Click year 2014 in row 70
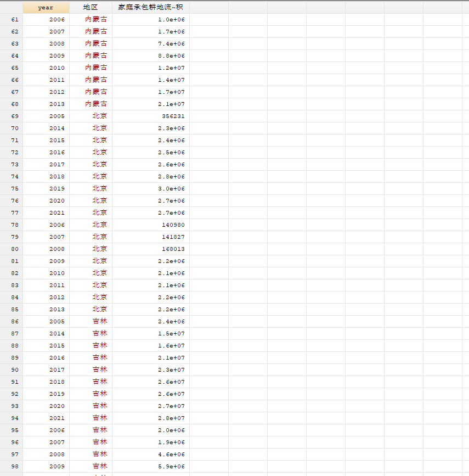Viewport: 469px width, 476px height. 56,128
